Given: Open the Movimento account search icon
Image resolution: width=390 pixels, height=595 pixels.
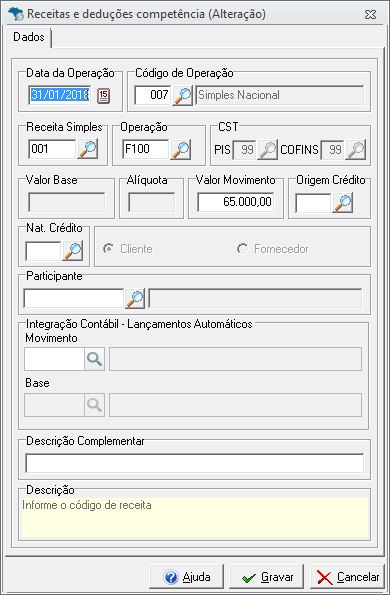Looking at the screenshot, I should click(x=94, y=359).
